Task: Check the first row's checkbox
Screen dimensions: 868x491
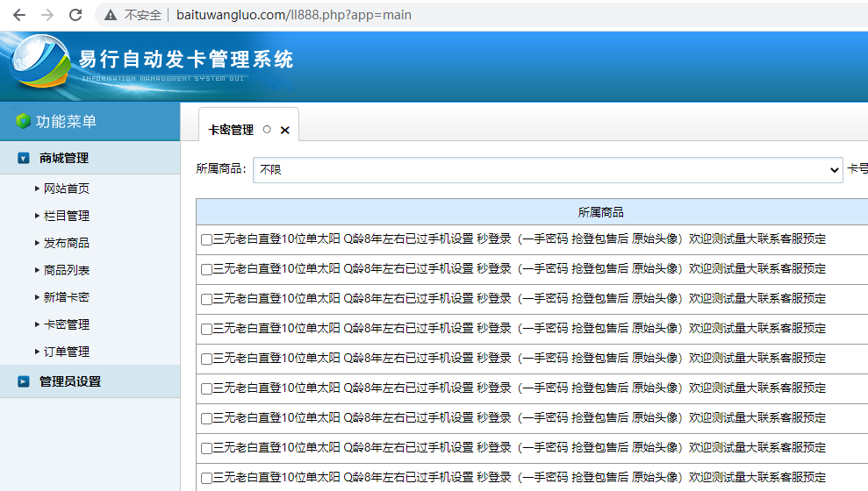Action: tap(206, 239)
